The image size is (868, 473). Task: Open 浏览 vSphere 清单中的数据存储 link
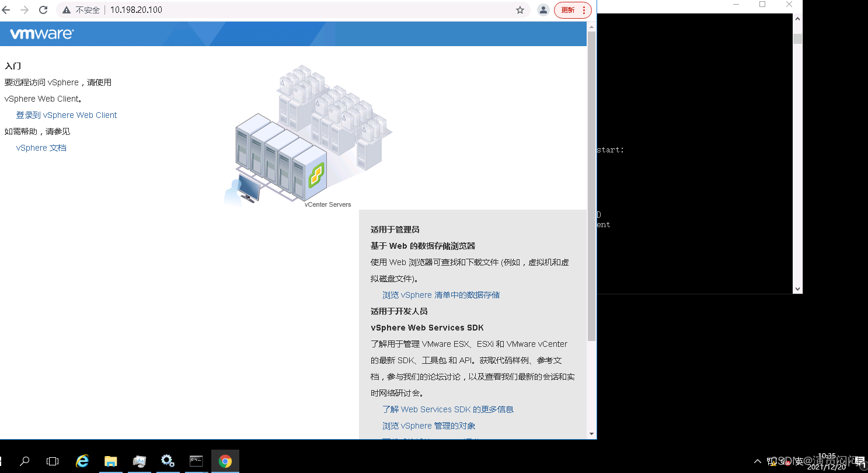pos(441,295)
